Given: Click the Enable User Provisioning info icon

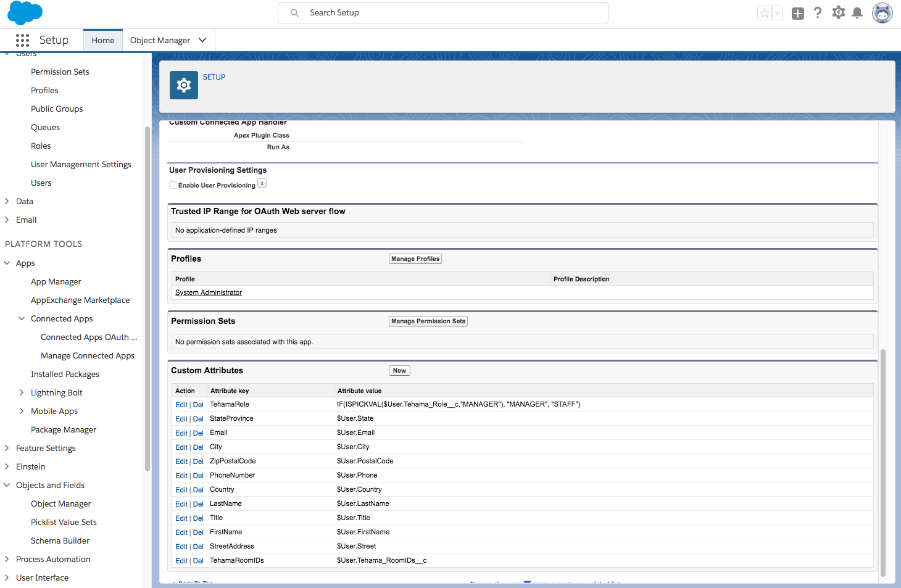Looking at the screenshot, I should coord(262,183).
